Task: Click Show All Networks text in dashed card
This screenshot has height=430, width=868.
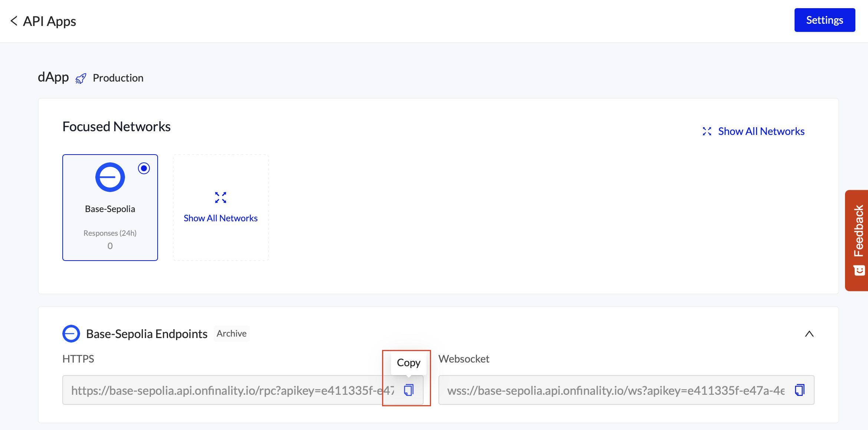Action: (x=221, y=218)
